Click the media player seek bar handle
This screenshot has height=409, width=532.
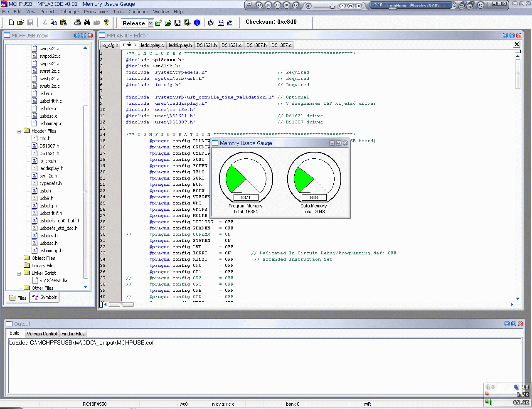pyautogui.click(x=392, y=8)
